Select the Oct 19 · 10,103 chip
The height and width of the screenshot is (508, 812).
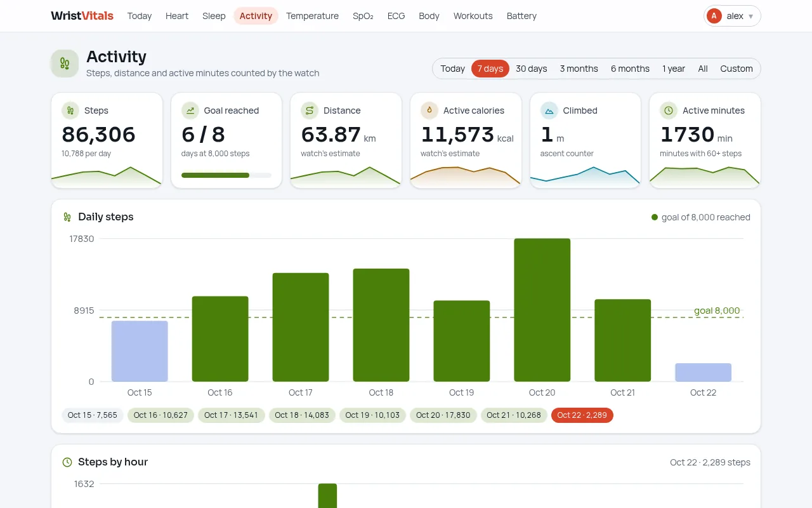(372, 415)
